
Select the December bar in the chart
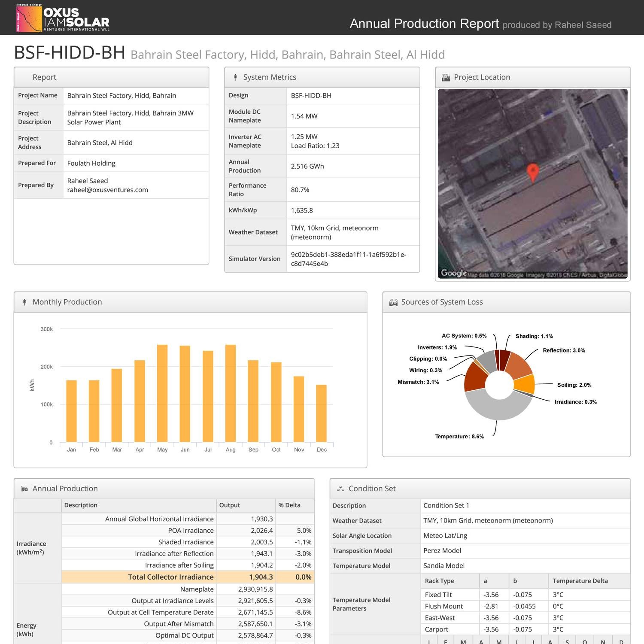(321, 413)
